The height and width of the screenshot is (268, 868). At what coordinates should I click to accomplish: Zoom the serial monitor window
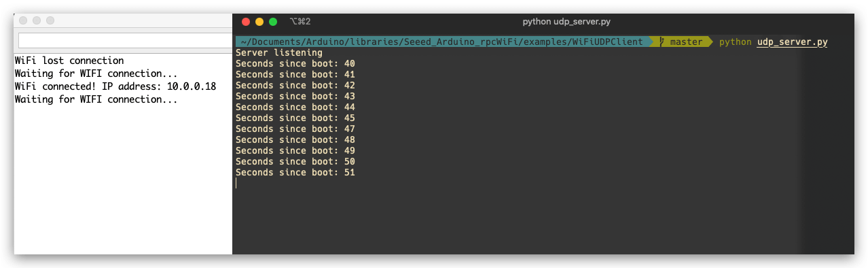(x=50, y=21)
